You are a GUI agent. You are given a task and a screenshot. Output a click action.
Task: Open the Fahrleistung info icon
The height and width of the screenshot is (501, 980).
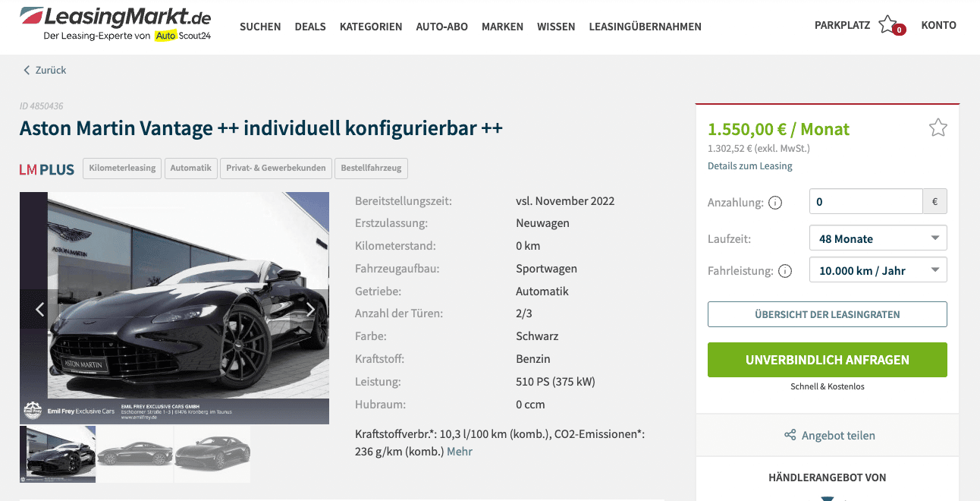[785, 271]
